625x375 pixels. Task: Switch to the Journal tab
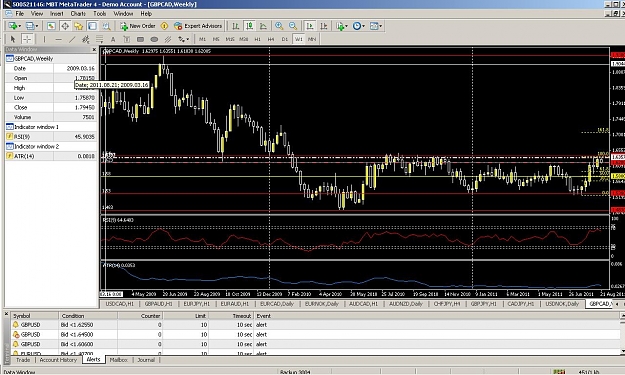tap(146, 360)
